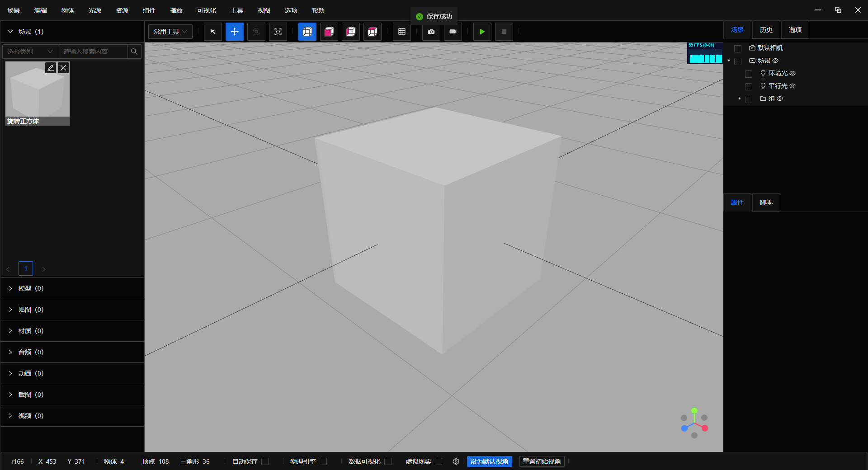868x470 pixels.
Task: Enable the 自动保存 checkbox
Action: coord(265,461)
